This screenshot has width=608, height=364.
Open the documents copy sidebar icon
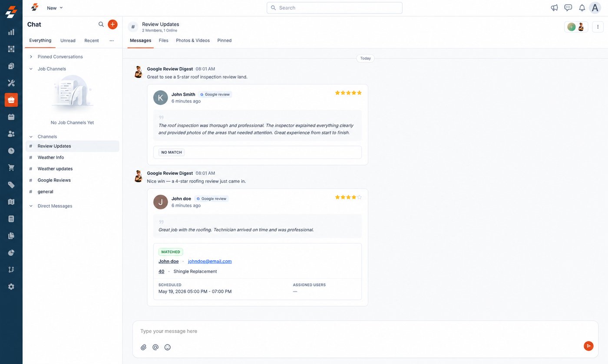[x=11, y=236]
